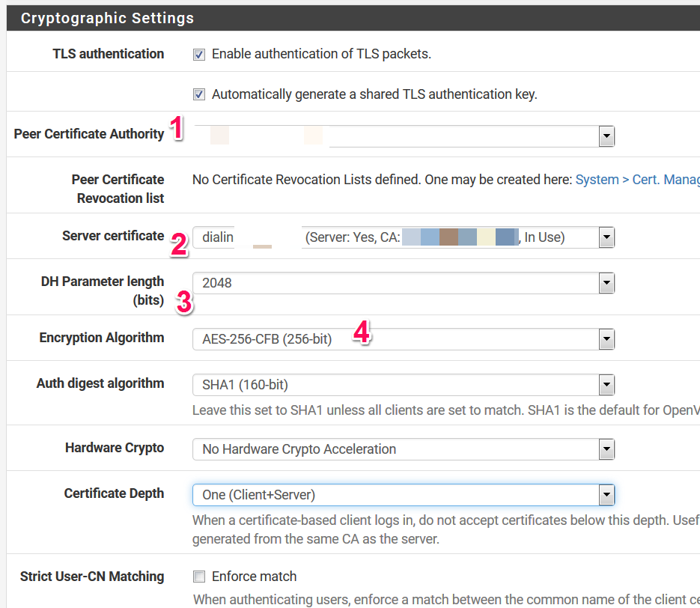Open Encryption Algorithm dropdown

[404, 339]
